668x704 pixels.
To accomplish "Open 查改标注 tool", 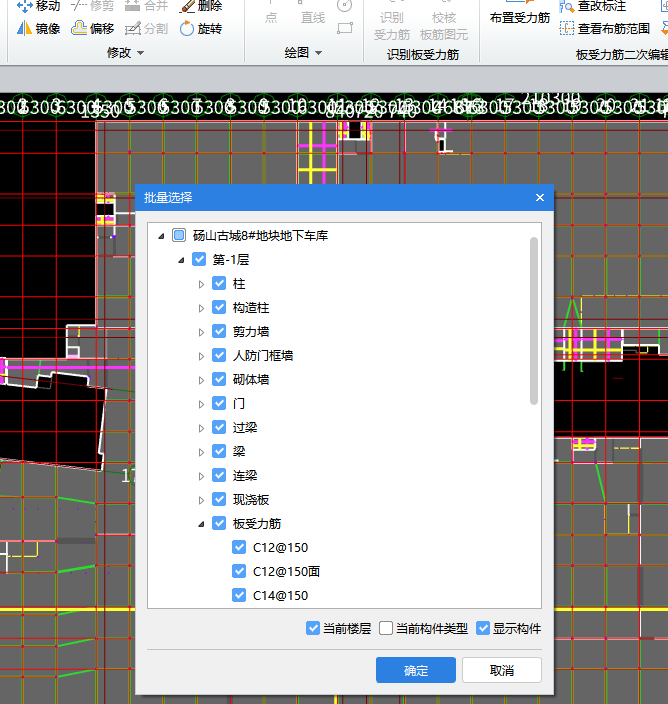I will click(593, 6).
